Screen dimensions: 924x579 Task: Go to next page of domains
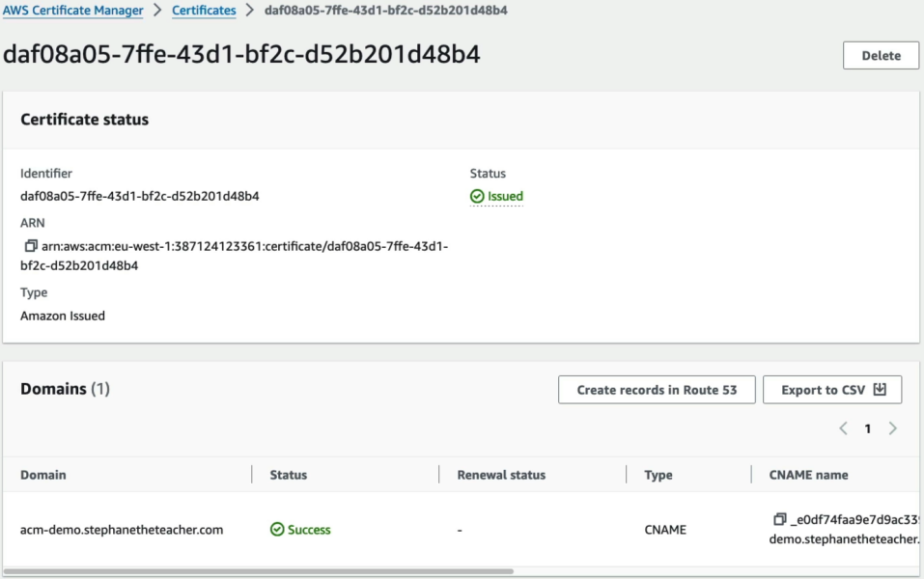click(893, 428)
